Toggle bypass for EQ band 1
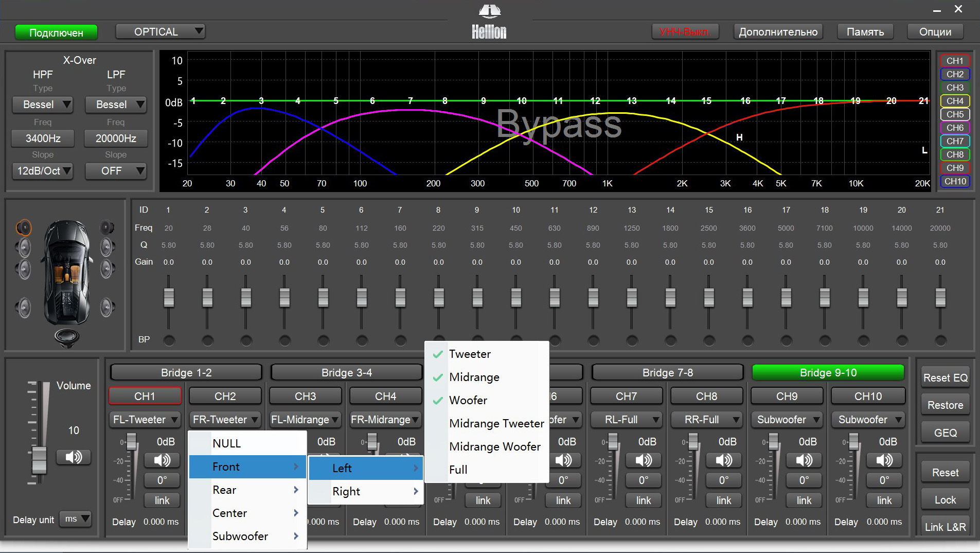Viewport: 980px width, 553px height. pyautogui.click(x=169, y=340)
